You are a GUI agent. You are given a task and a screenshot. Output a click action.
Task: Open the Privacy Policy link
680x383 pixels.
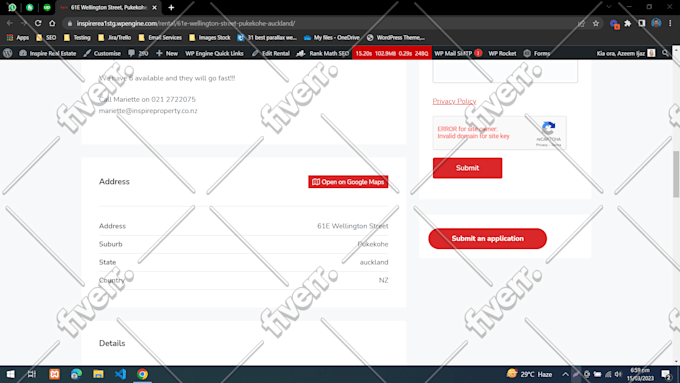[x=454, y=101]
